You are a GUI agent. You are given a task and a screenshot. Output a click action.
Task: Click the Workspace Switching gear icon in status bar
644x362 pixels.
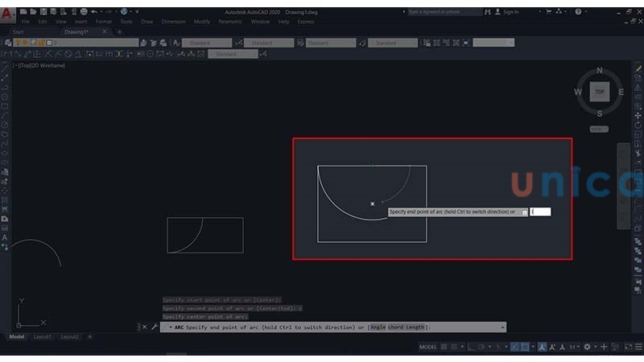[588, 347]
